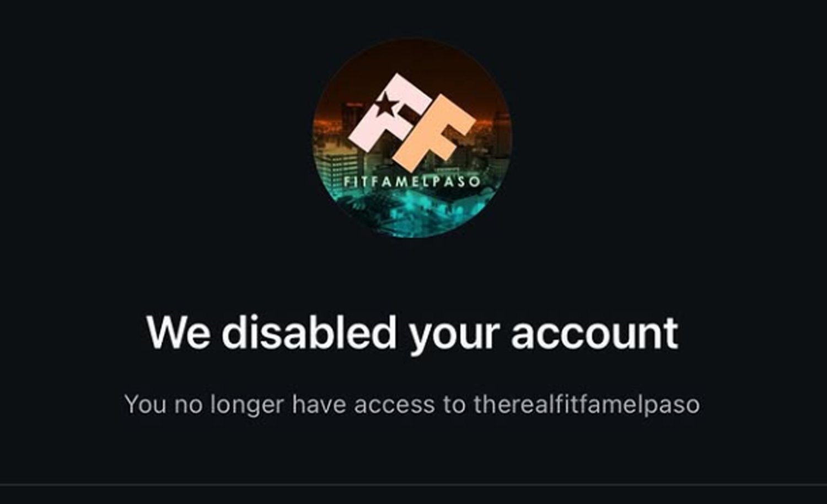Image resolution: width=827 pixels, height=504 pixels.
Task: Tap the dark orange sky at avatar top
Action: coord(412,61)
